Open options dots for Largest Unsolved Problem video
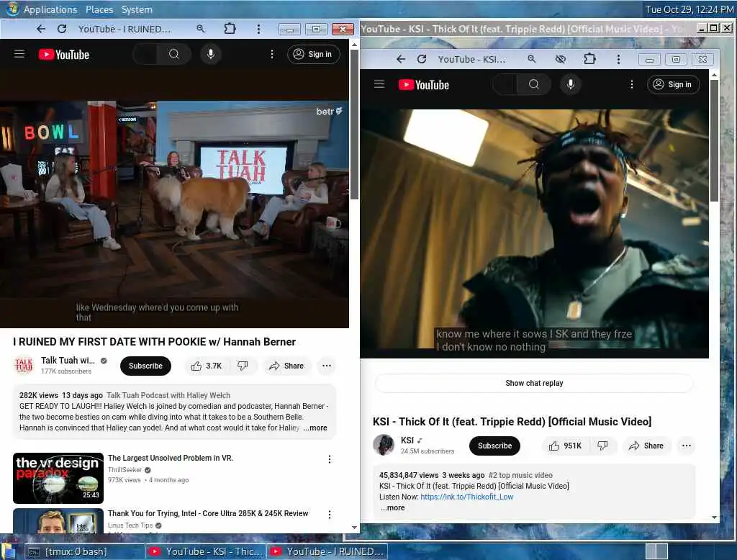Viewport: 737px width, 560px height. (330, 459)
